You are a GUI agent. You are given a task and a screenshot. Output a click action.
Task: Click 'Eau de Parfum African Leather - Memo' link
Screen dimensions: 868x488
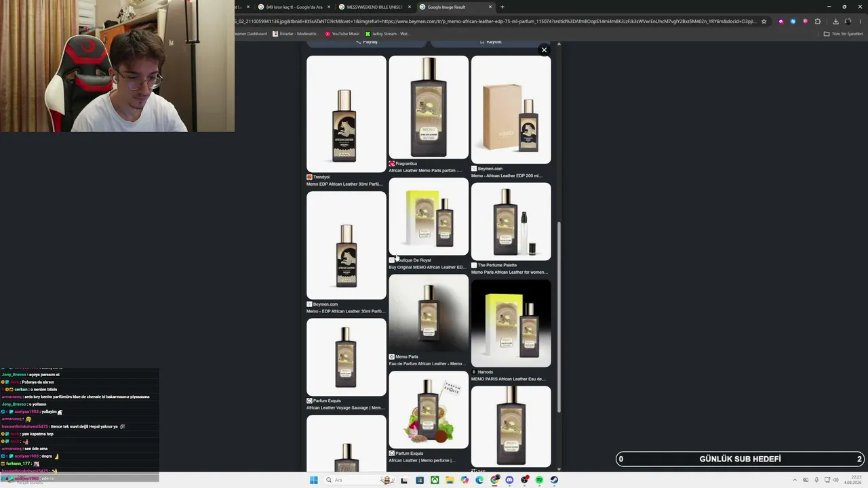pyautogui.click(x=427, y=364)
